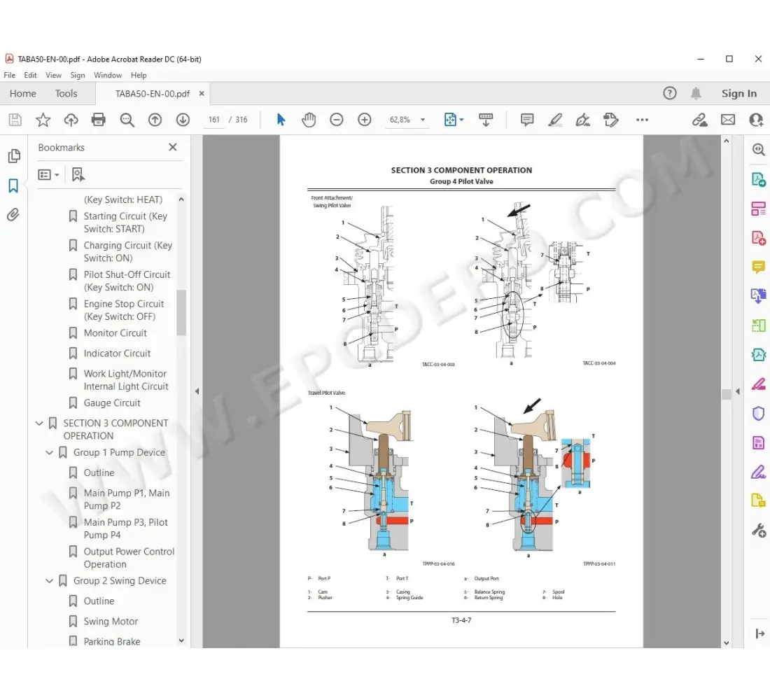This screenshot has width=770, height=700.
Task: Collapse the Group 1 Pump Device bookmark
Action: (x=50, y=453)
